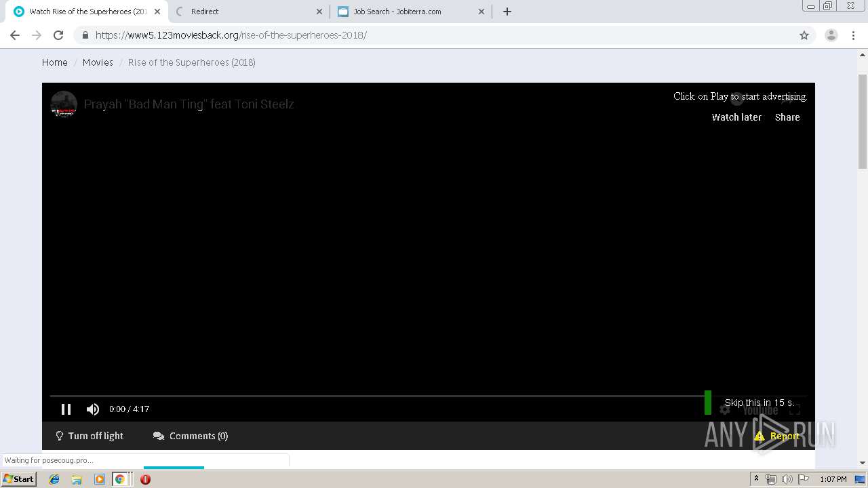This screenshot has height=488, width=868.
Task: Click Watch later in the player
Action: coord(736,117)
